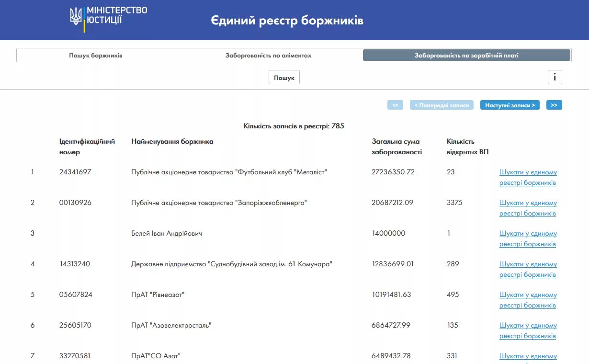Click debtor name ПрАТ"СО Азот"
589x364 pixels.
(156, 356)
